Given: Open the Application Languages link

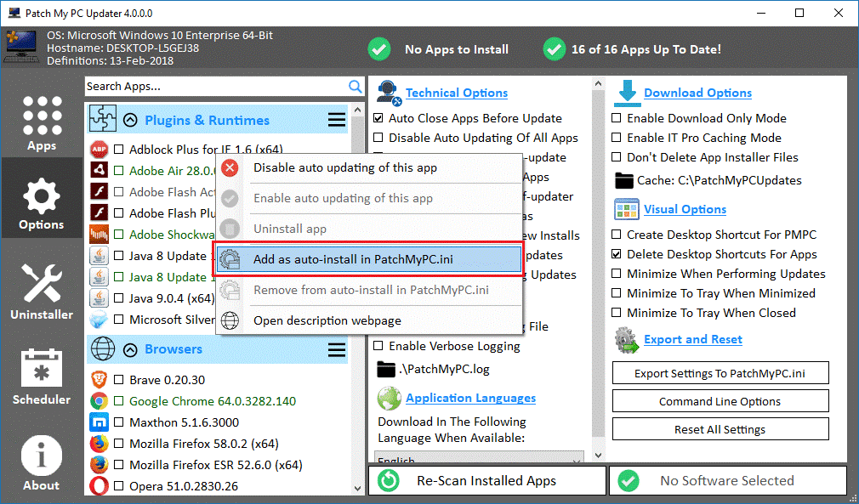Looking at the screenshot, I should point(470,398).
